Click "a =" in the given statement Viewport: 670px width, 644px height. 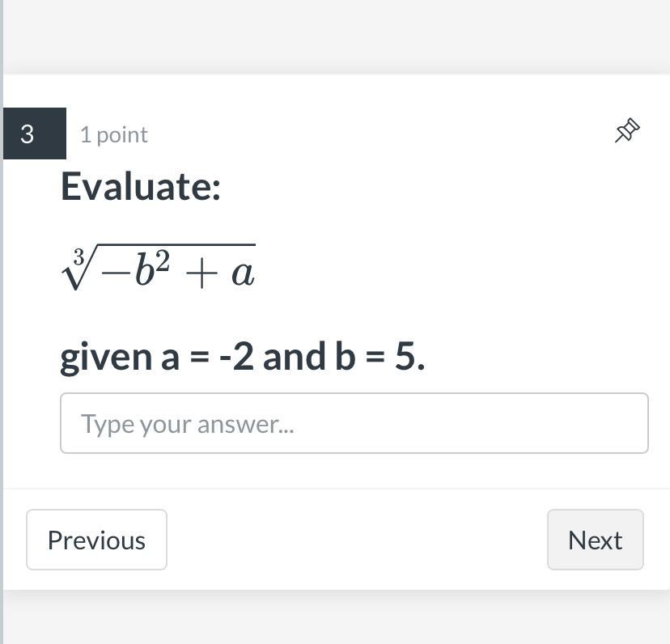[x=185, y=357]
